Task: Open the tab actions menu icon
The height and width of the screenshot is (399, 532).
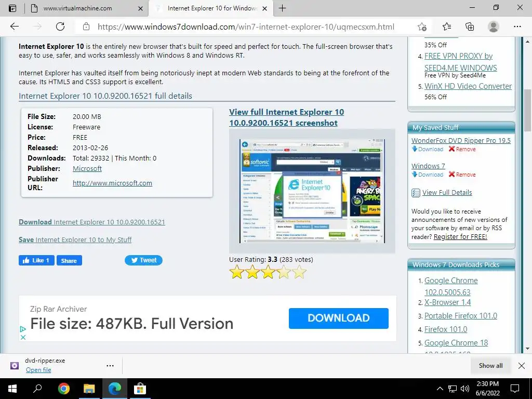Action: point(12,8)
